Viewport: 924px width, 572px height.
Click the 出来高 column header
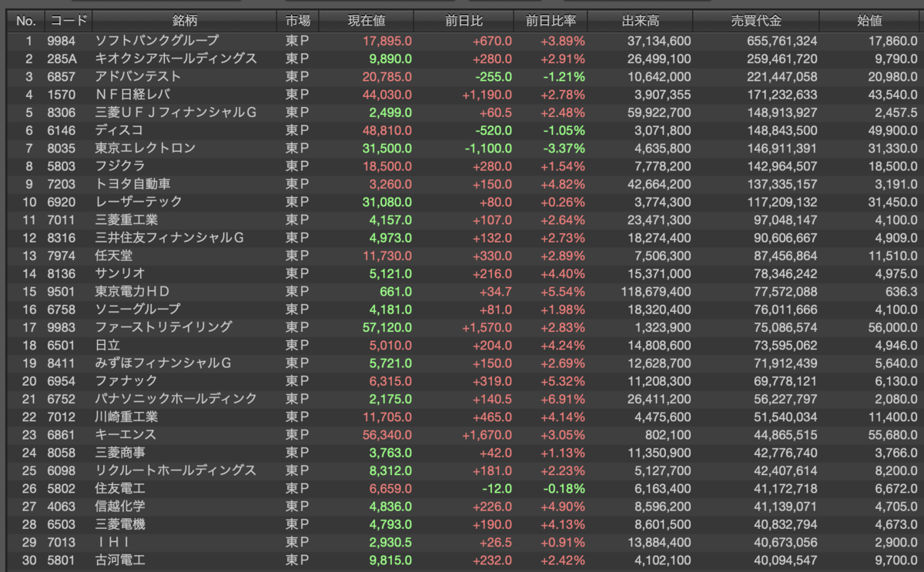(641, 21)
